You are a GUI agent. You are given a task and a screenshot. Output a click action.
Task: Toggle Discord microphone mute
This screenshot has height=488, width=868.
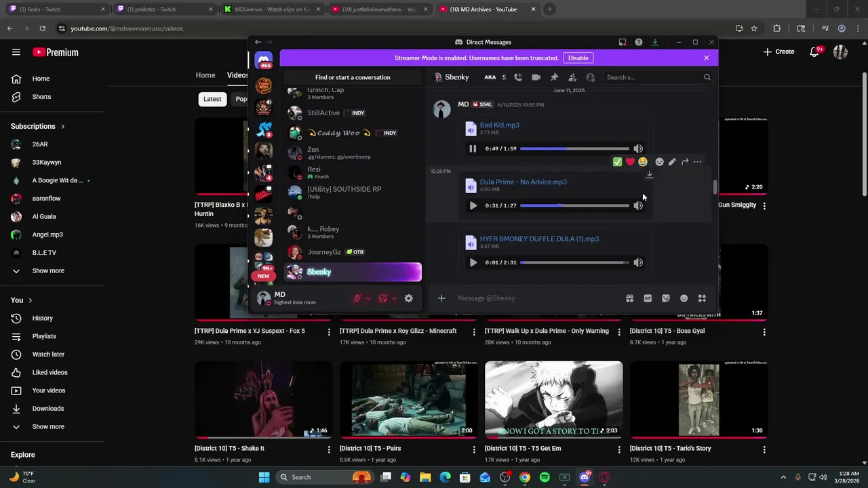pyautogui.click(x=356, y=298)
